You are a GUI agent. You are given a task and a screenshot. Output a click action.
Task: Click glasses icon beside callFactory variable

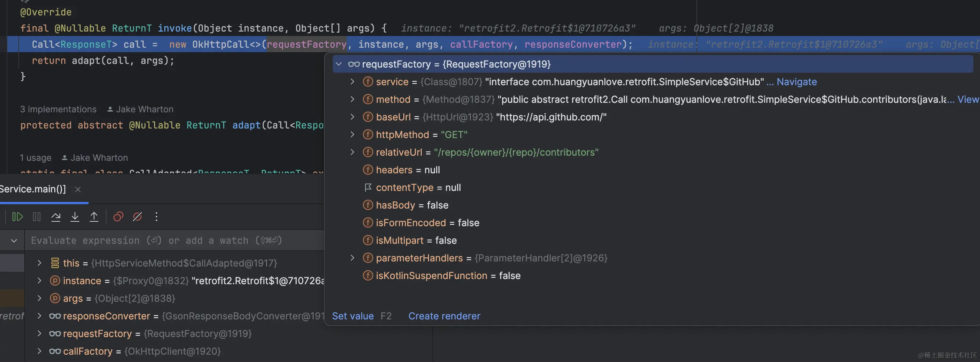pos(55,351)
